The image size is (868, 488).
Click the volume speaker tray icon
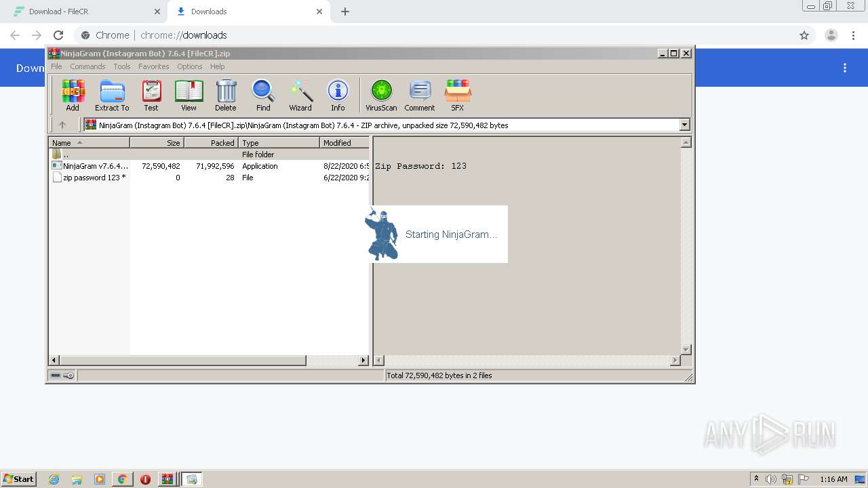pos(771,479)
